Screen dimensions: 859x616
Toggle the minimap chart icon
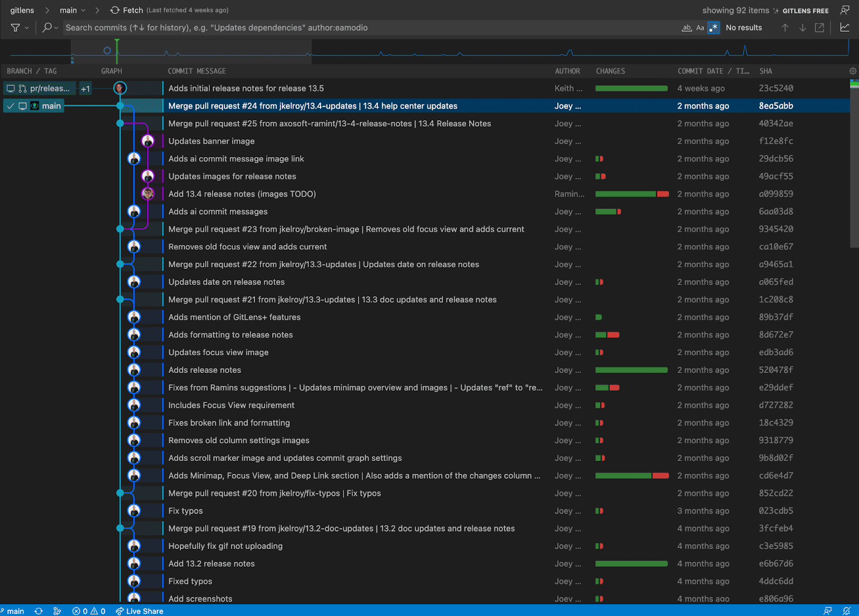click(x=845, y=27)
